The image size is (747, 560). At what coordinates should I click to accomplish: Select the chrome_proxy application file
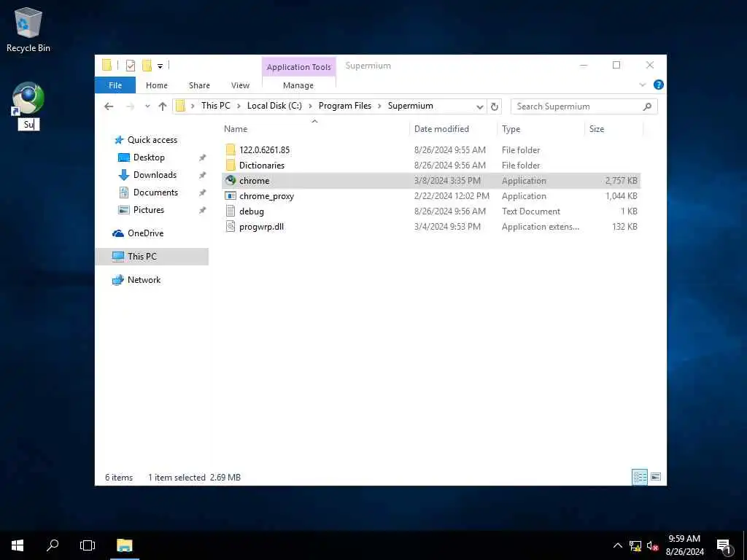(266, 195)
